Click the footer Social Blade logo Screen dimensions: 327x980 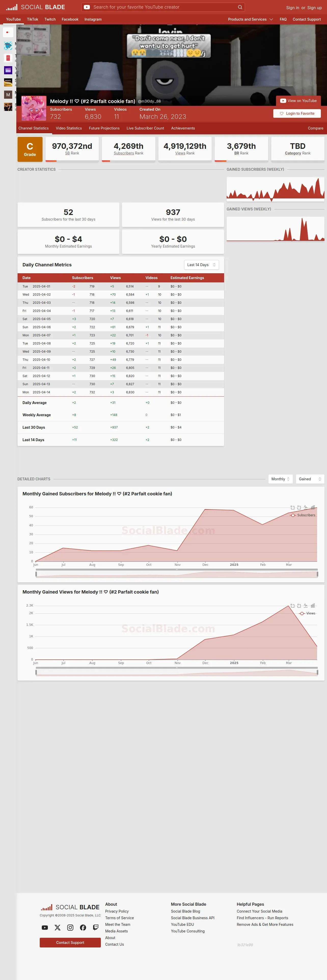70,907
